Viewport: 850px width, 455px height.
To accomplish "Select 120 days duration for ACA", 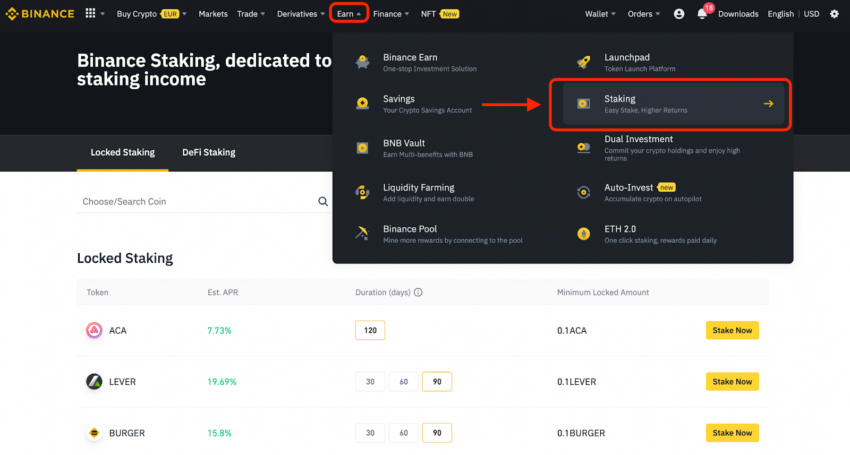I will 370,330.
